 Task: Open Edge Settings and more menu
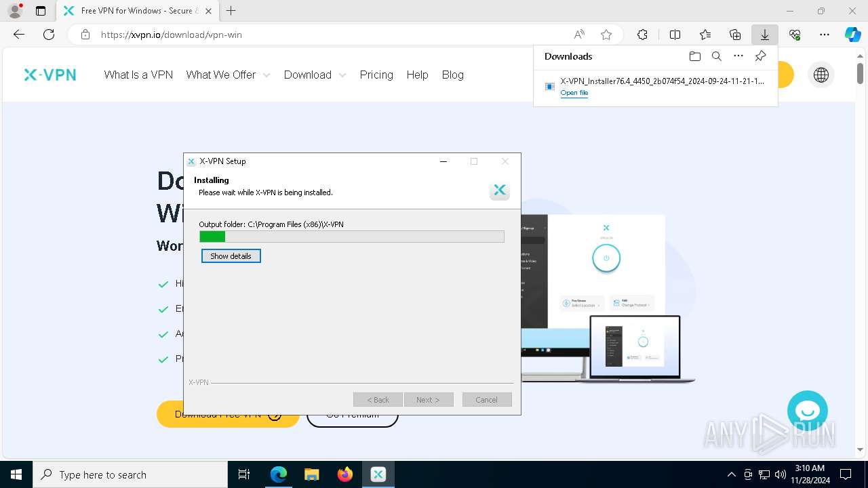coord(825,35)
